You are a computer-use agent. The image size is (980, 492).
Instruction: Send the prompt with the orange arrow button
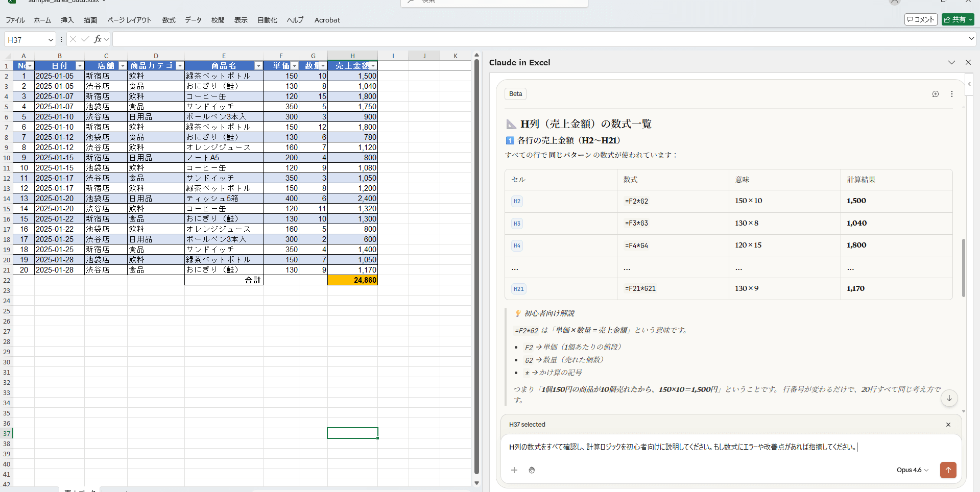point(948,470)
